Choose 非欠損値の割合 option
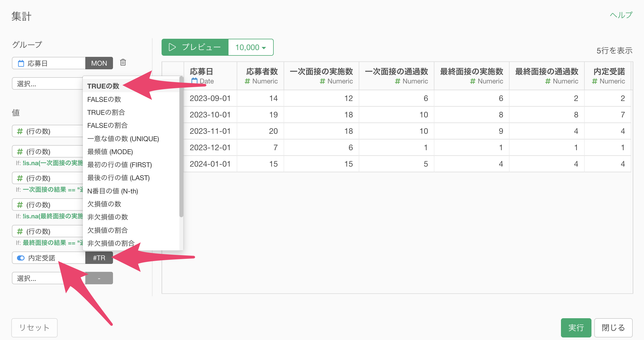The image size is (644, 340). click(x=131, y=243)
